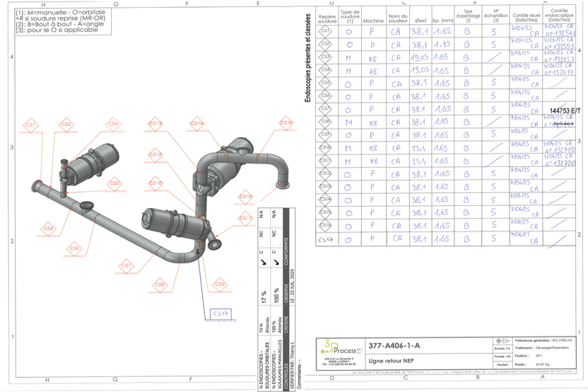This screenshot has height=392, width=588.
Task: Check the NC box for orbital welds
Action: point(264,243)
